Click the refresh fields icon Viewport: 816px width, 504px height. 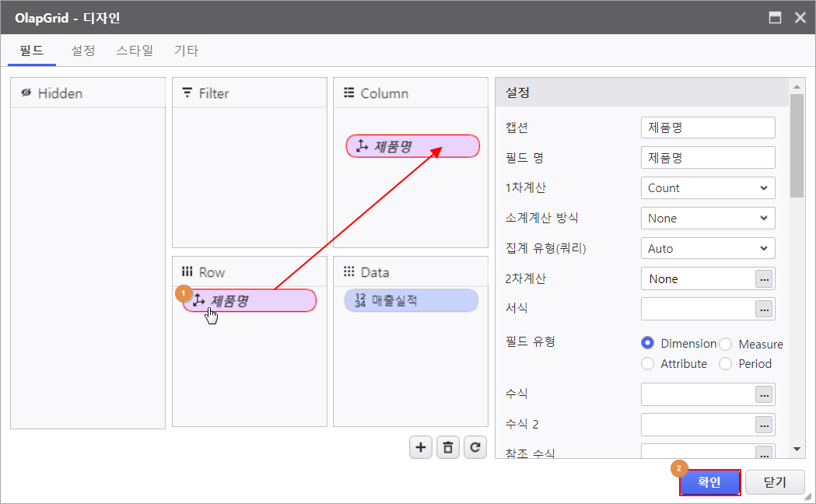click(x=475, y=447)
